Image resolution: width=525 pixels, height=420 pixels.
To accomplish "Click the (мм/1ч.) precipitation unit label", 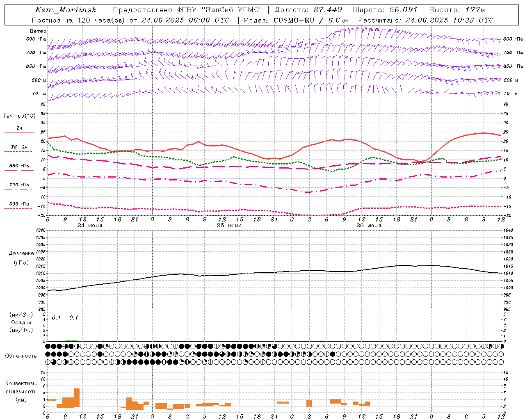I will 21,330.
